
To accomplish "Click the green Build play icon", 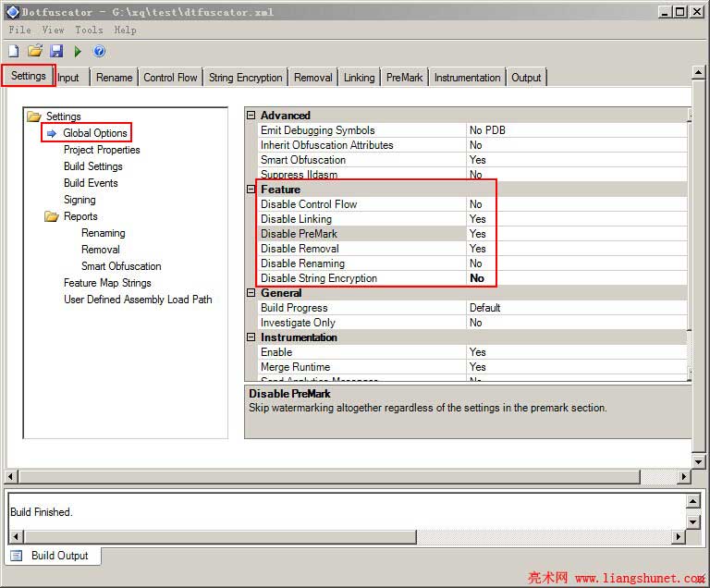I will (78, 51).
